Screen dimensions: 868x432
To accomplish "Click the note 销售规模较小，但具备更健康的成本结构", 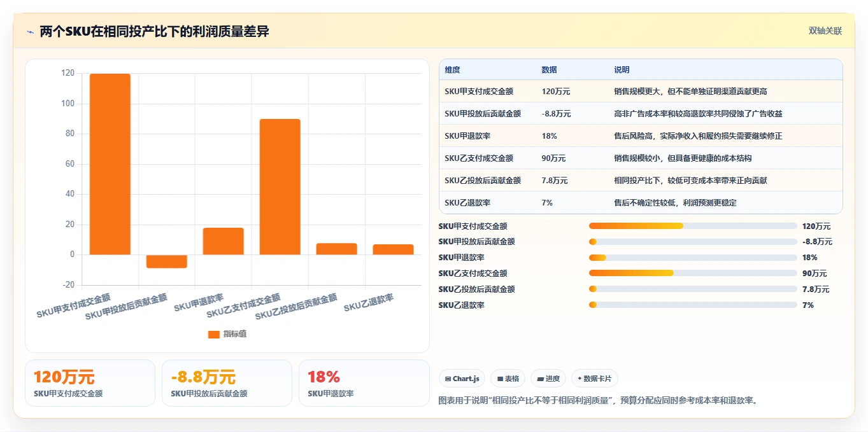I will (x=683, y=158).
